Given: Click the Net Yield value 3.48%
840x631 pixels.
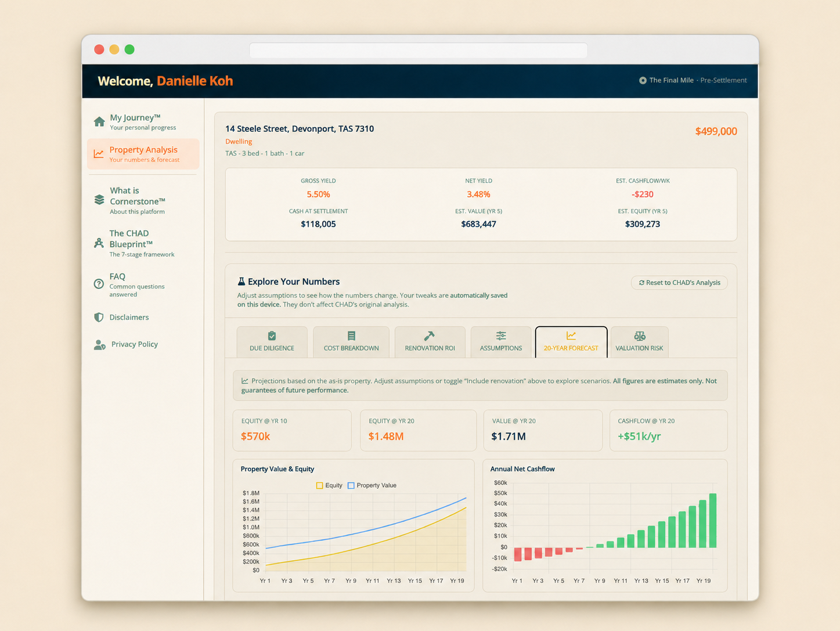Looking at the screenshot, I should [x=478, y=194].
